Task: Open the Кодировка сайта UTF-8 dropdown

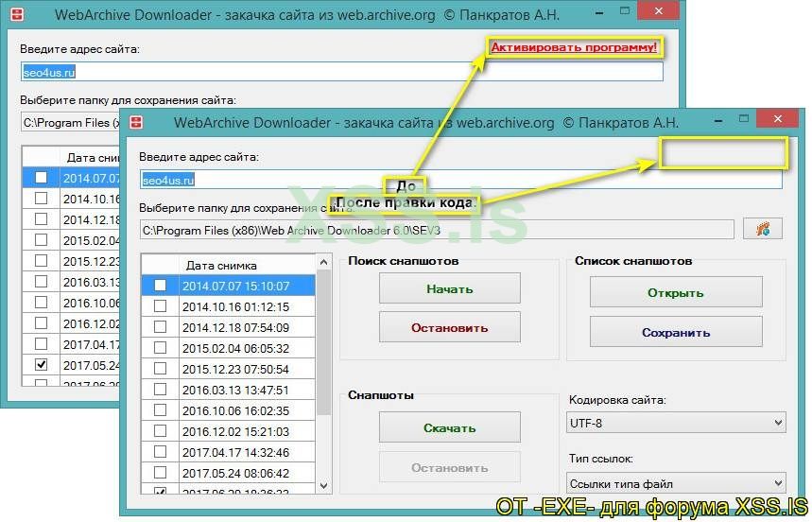Action: (676, 423)
